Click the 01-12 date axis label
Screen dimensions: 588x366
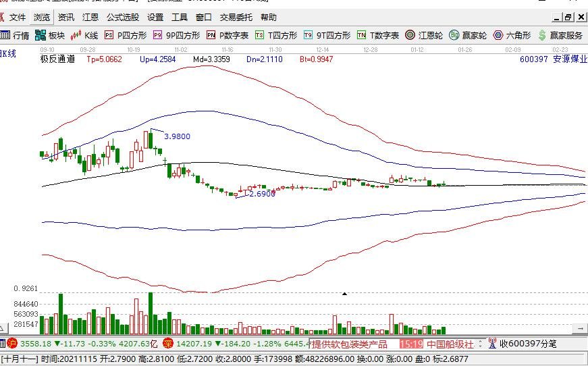(x=417, y=49)
